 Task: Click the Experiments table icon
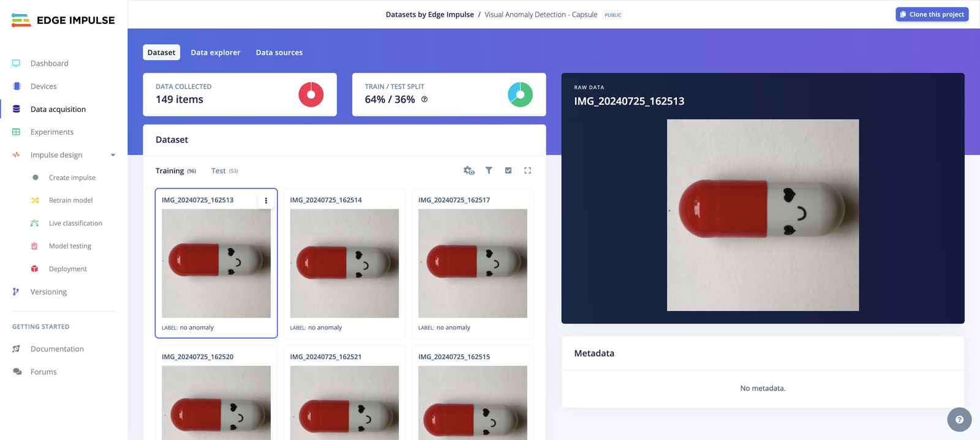[17, 132]
